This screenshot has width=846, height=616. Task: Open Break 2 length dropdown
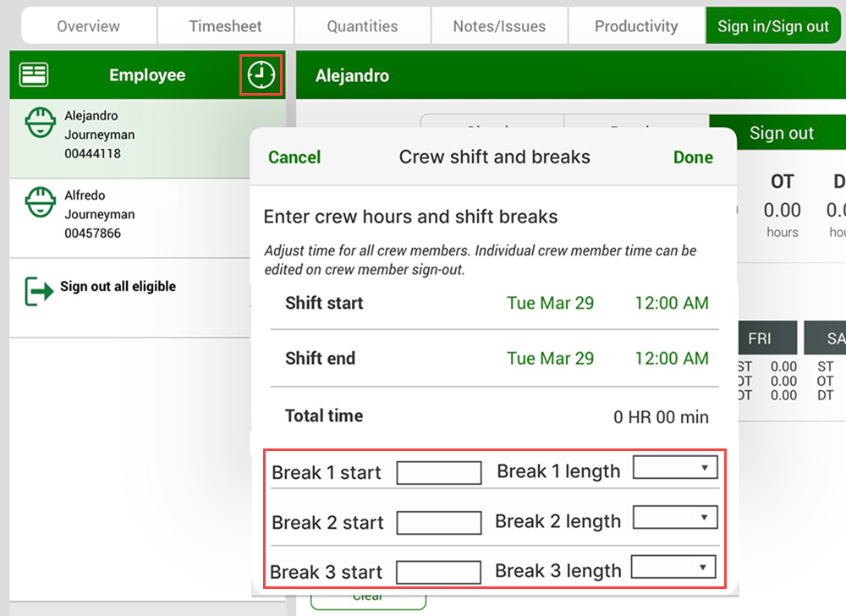[675, 517]
